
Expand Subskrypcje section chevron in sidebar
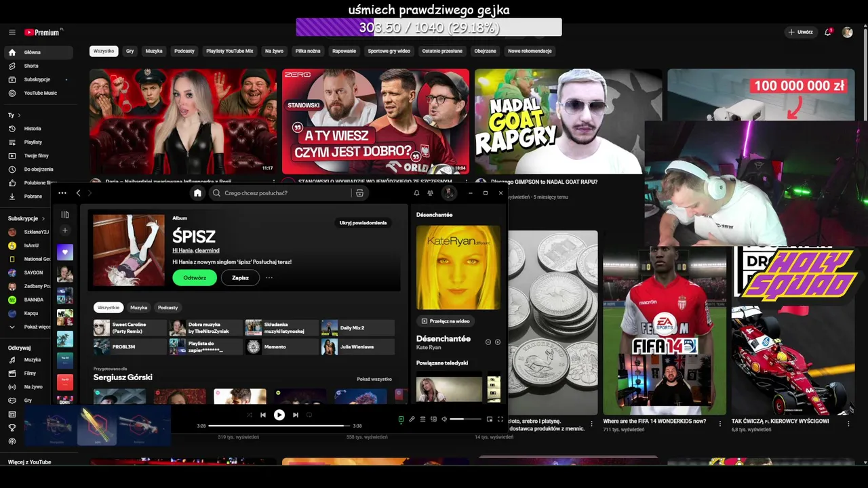(43, 218)
